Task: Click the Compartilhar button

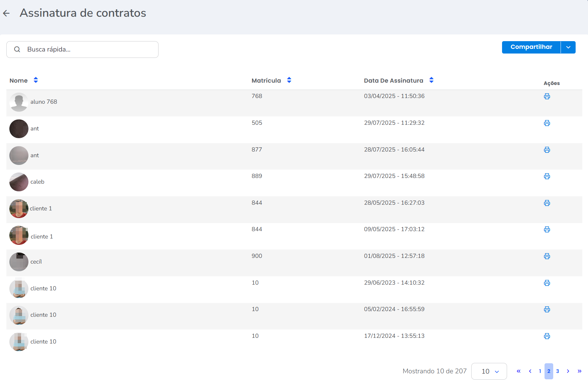Action: [x=531, y=47]
